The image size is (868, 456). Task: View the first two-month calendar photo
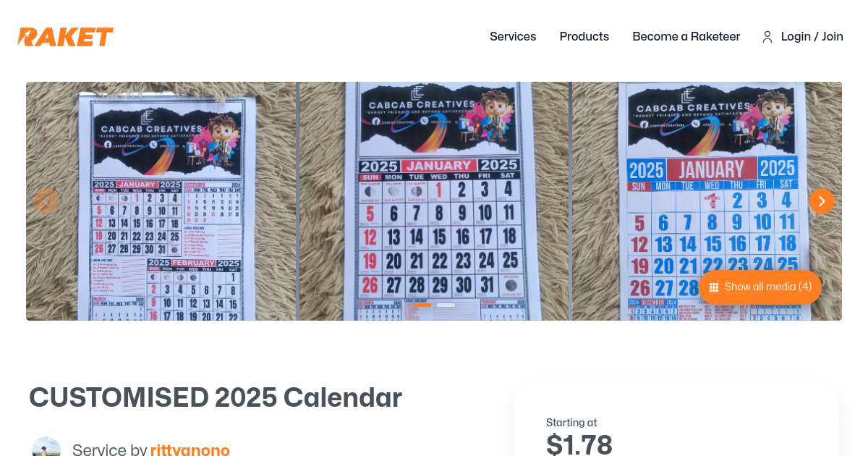[161, 201]
